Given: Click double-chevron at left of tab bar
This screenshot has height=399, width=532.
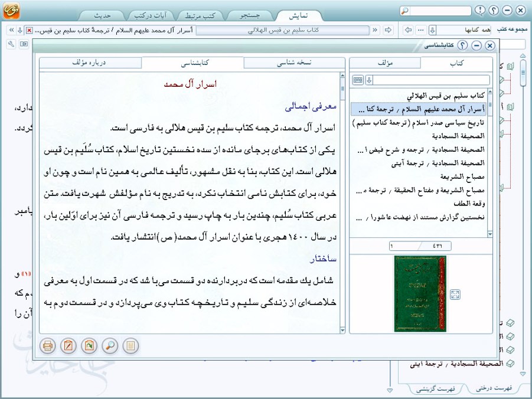Looking at the screenshot, I should 11,30.
